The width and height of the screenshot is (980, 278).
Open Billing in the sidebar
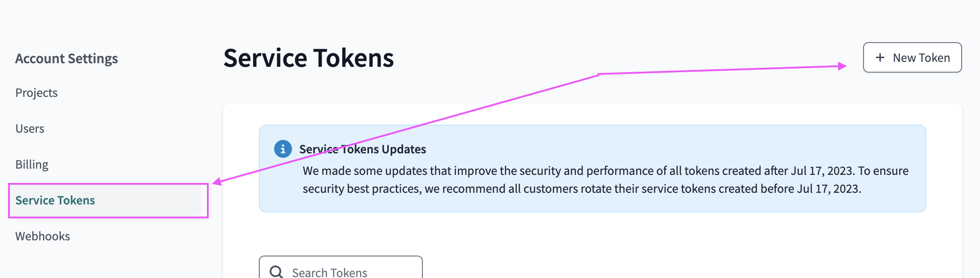point(32,165)
